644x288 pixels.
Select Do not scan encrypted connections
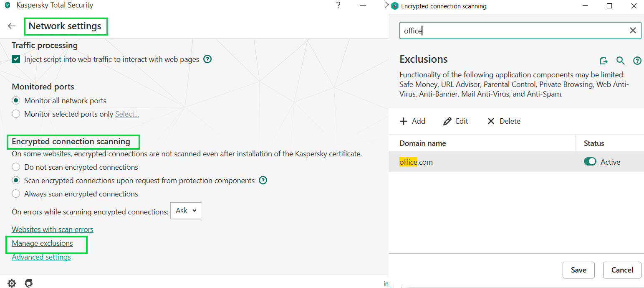tap(16, 167)
